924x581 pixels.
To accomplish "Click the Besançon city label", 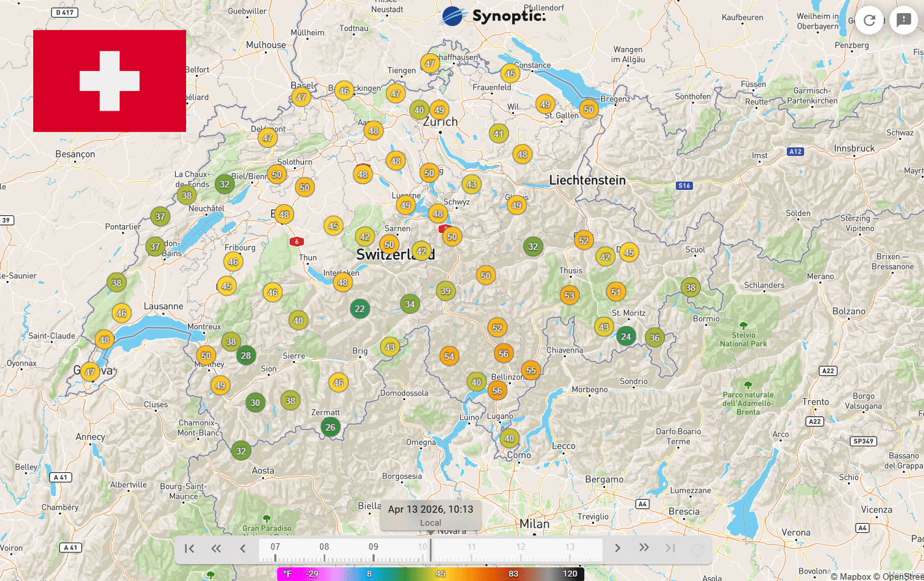I will tap(75, 155).
